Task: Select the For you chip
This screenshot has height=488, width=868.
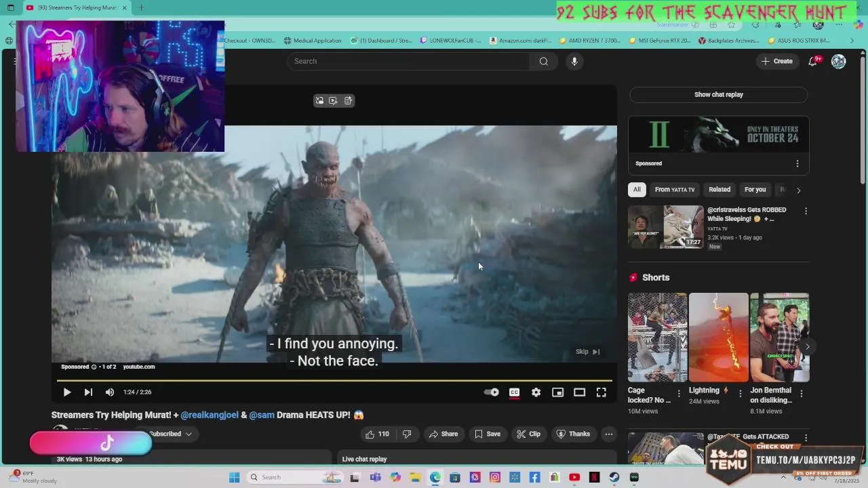Action: (755, 190)
